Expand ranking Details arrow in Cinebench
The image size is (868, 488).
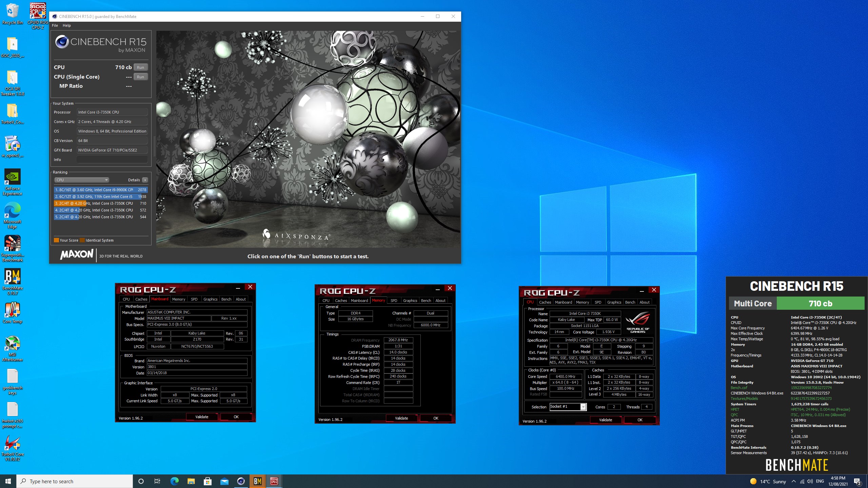tap(145, 180)
